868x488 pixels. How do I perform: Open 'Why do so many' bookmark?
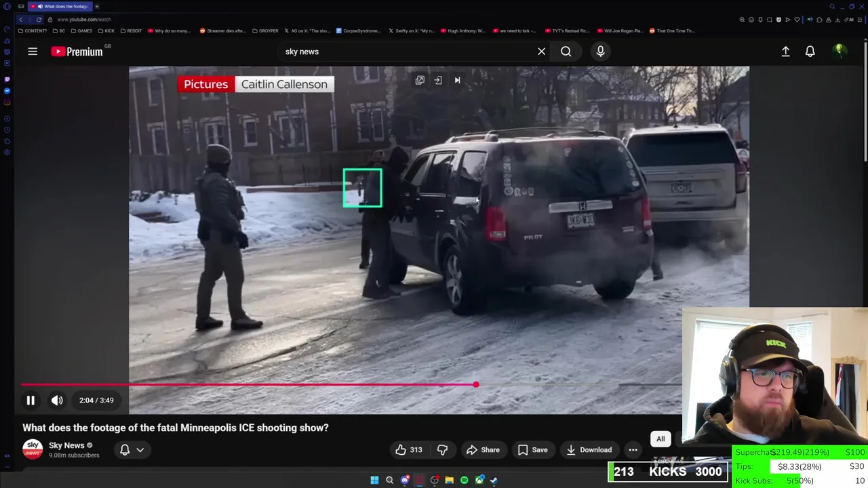[x=169, y=30]
